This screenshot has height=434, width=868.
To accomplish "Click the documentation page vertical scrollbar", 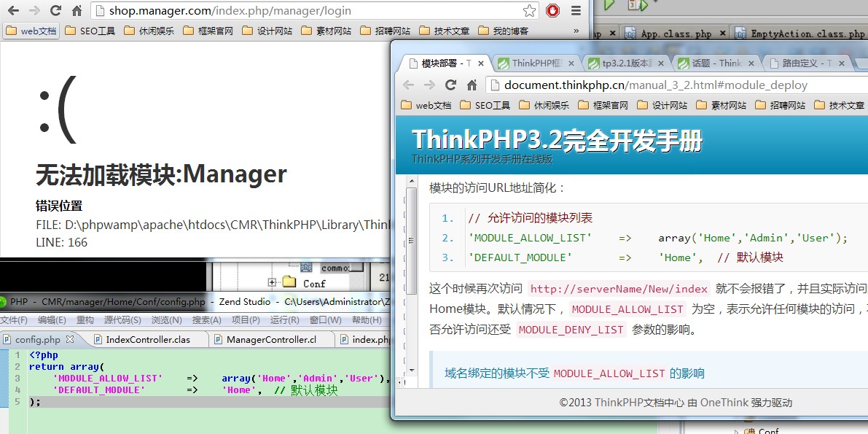I will pos(411,241).
